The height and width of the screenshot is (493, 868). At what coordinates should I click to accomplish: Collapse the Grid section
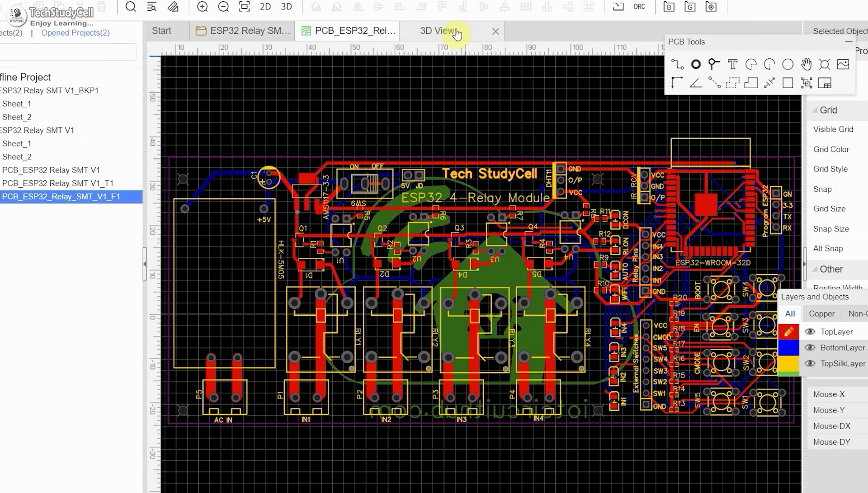[x=815, y=110]
